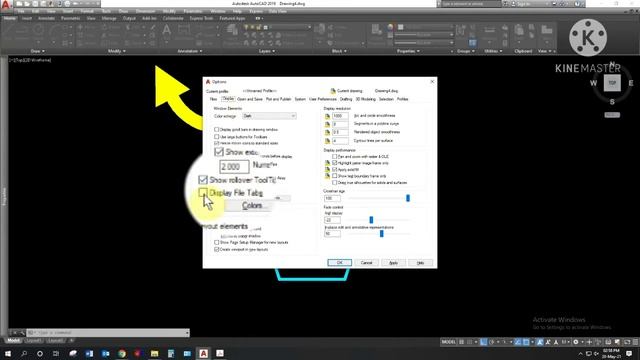Open the AutoCAD application menu button

click(x=6, y=5)
